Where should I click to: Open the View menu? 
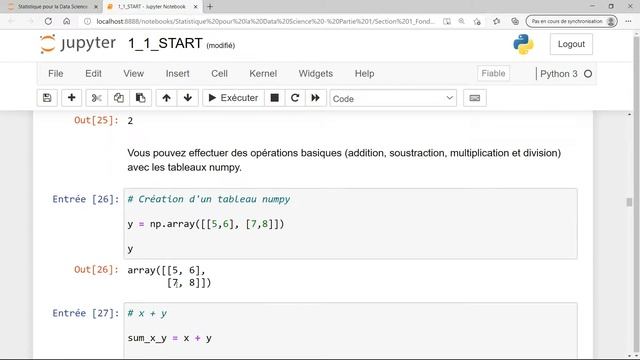133,73
